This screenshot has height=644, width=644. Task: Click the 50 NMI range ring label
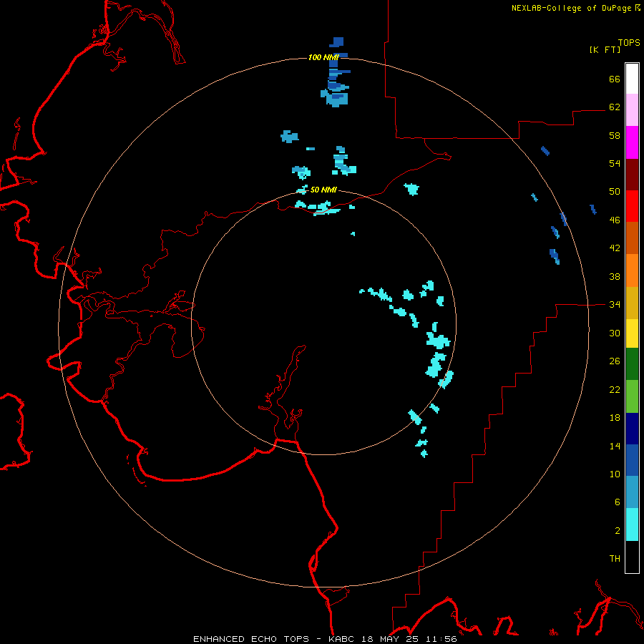click(323, 190)
